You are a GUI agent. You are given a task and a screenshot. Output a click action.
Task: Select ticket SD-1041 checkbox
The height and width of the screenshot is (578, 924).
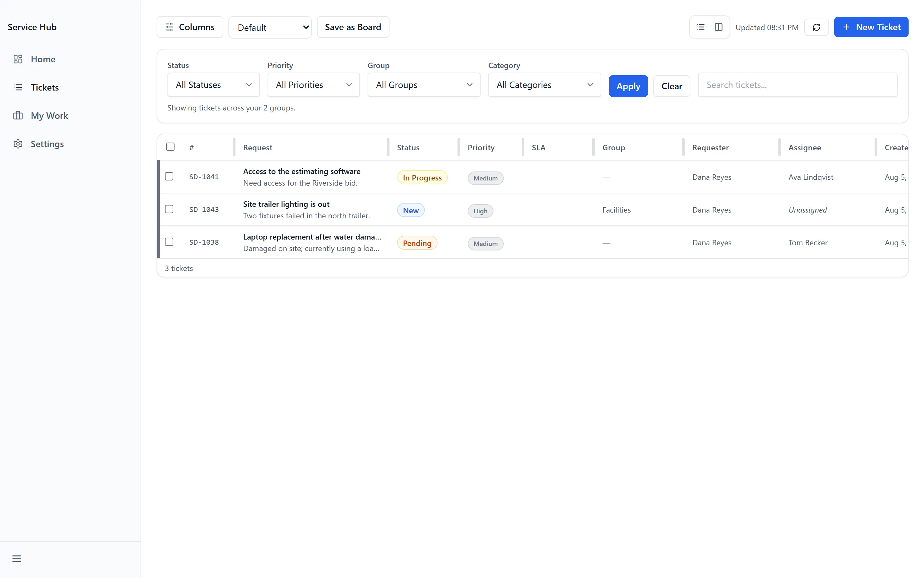[169, 176]
